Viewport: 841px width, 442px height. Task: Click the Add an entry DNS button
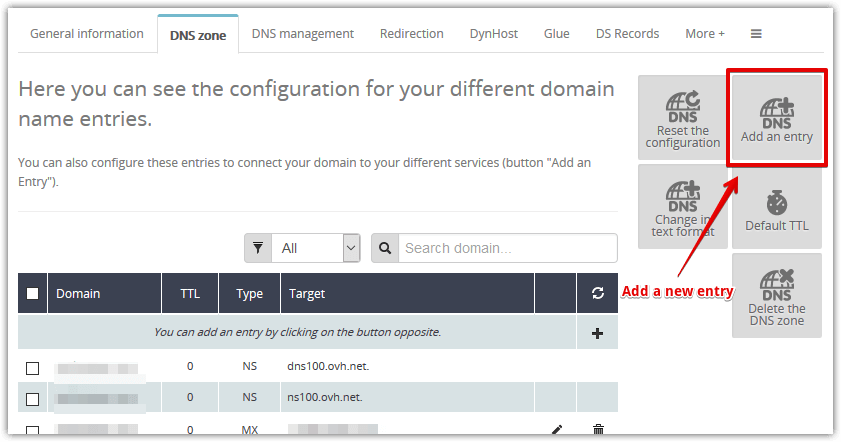coord(776,120)
